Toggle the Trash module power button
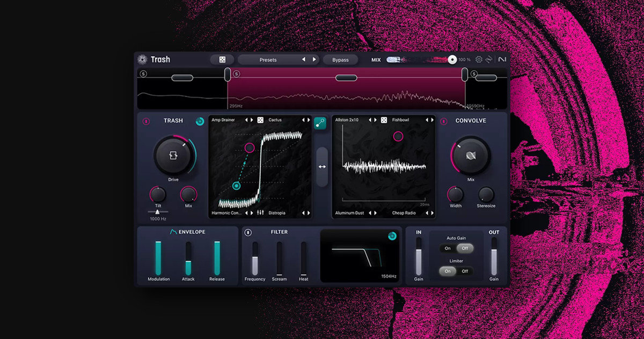 pos(145,121)
